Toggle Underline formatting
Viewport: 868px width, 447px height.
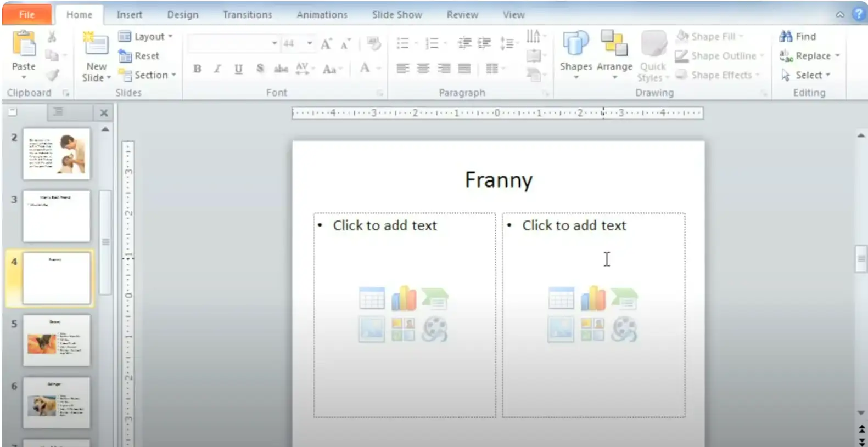pyautogui.click(x=238, y=69)
